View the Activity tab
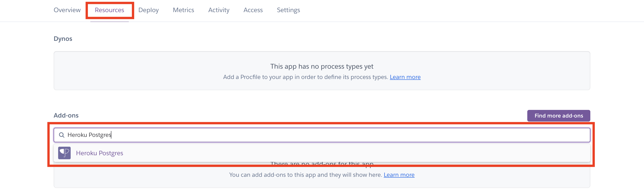The width and height of the screenshot is (644, 192). click(x=218, y=10)
